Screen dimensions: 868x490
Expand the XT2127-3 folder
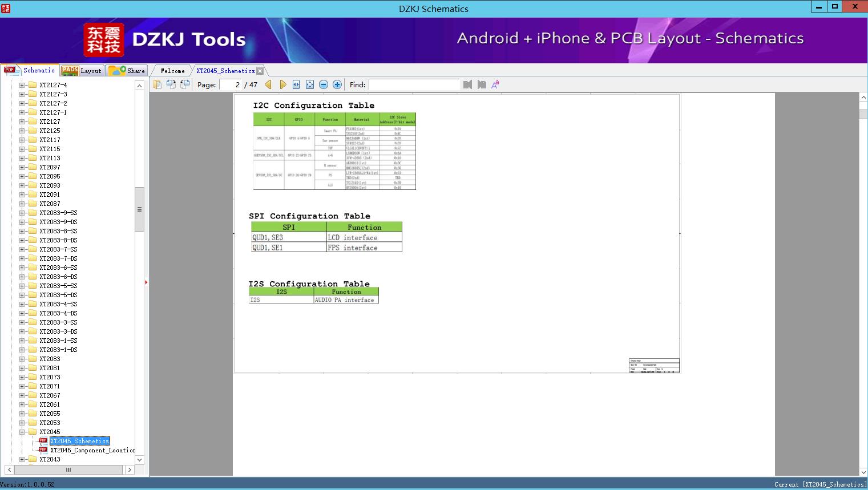(x=22, y=94)
